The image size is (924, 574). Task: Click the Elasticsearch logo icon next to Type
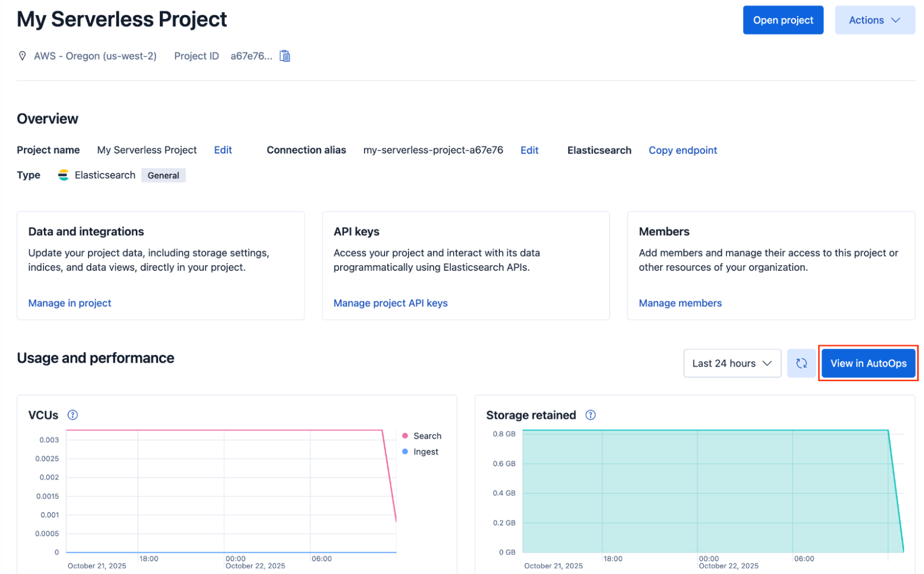[x=63, y=175]
